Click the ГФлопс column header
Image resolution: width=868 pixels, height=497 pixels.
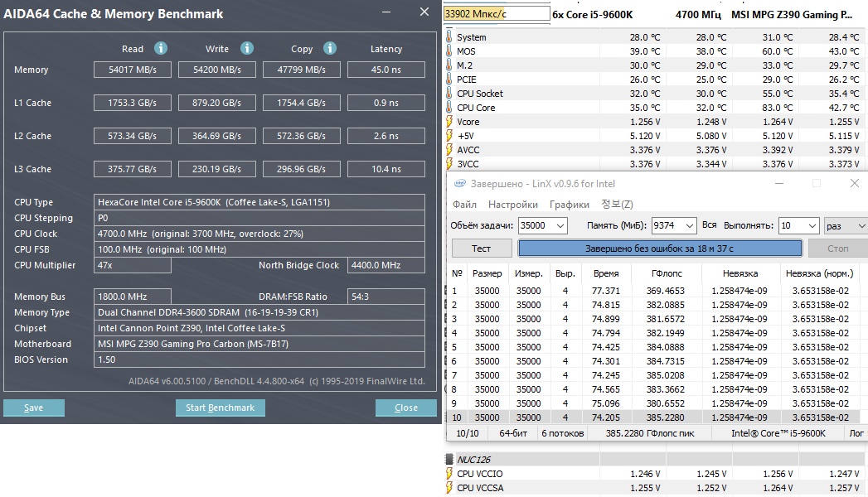point(667,273)
